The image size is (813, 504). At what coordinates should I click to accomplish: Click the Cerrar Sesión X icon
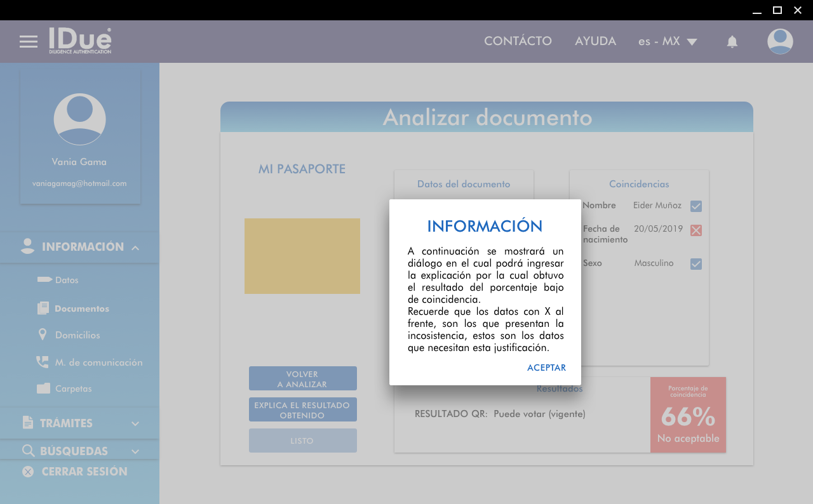coord(28,472)
